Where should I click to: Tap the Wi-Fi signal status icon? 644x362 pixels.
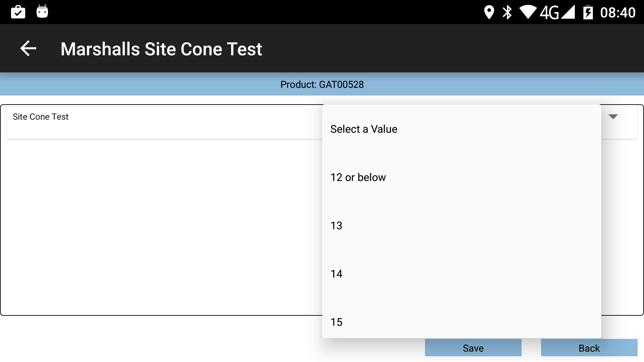[x=528, y=12]
